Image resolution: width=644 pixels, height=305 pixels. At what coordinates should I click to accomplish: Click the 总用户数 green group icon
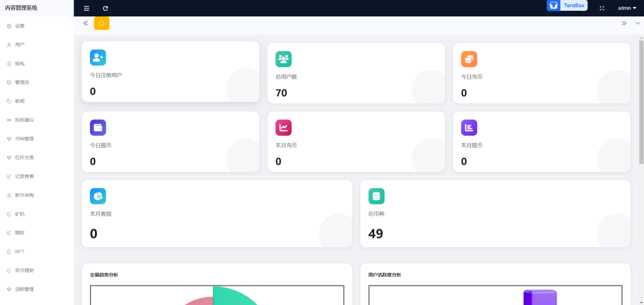[284, 59]
